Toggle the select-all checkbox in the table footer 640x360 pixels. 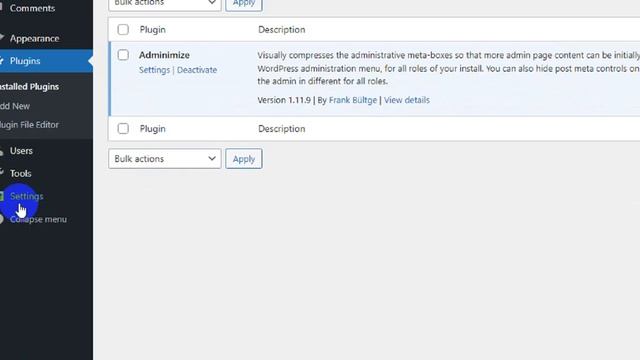(x=123, y=129)
